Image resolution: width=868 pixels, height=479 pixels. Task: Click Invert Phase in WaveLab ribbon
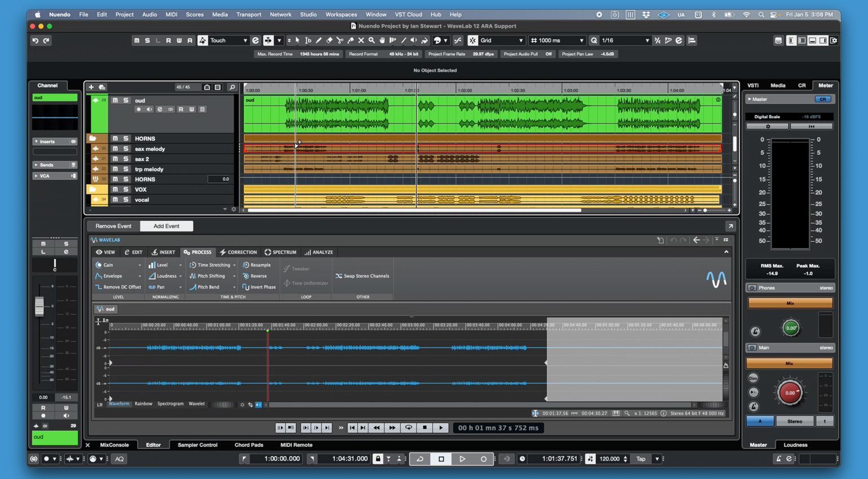coord(259,287)
